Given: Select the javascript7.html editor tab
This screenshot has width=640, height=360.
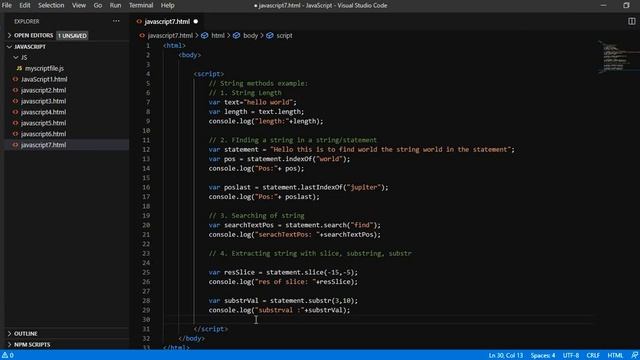Looking at the screenshot, I should 167,21.
